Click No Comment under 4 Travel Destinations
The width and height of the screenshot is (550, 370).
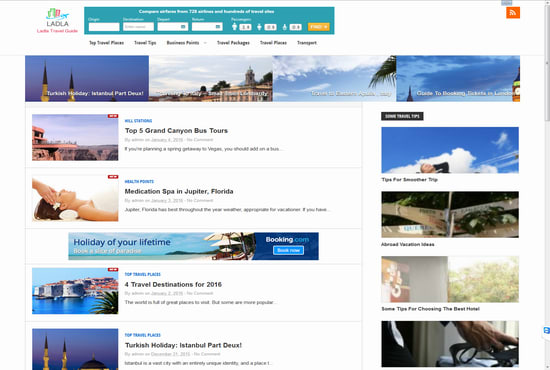coord(200,293)
